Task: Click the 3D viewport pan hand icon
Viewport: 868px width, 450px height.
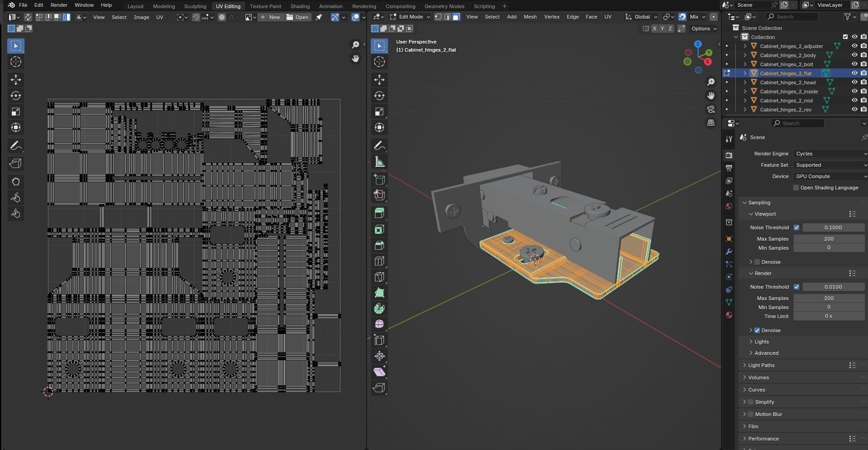Action: coord(711,95)
